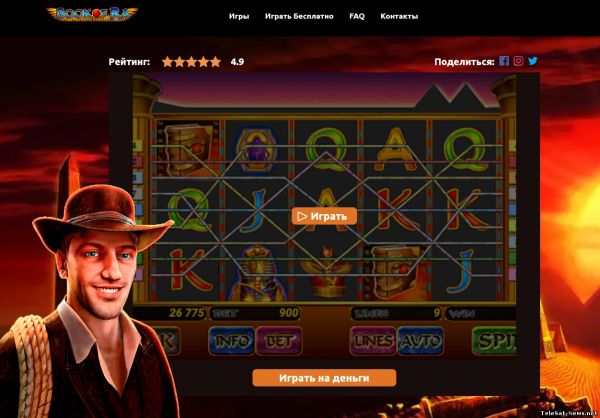Share via the Twitter bird icon
The width and height of the screenshot is (600, 418).
pyautogui.click(x=533, y=61)
